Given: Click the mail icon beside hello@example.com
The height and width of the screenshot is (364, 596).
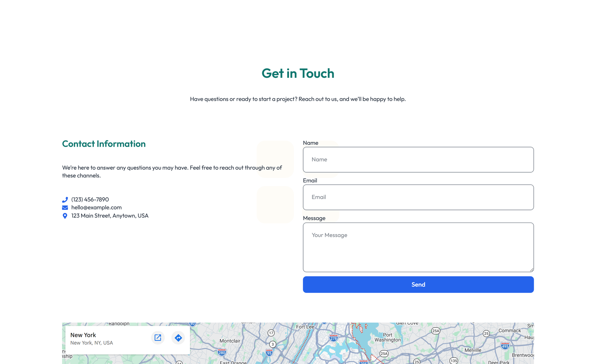Looking at the screenshot, I should (65, 207).
